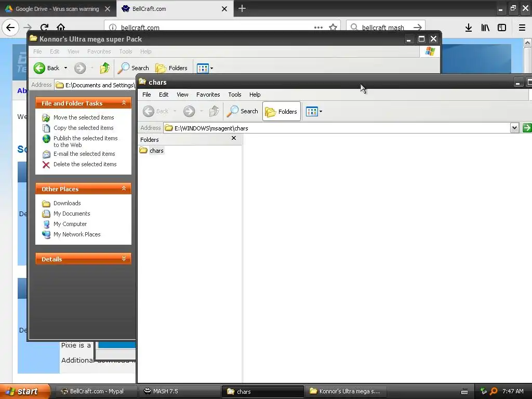532x399 pixels.
Task: Open the browser library icon
Action: tap(485, 28)
